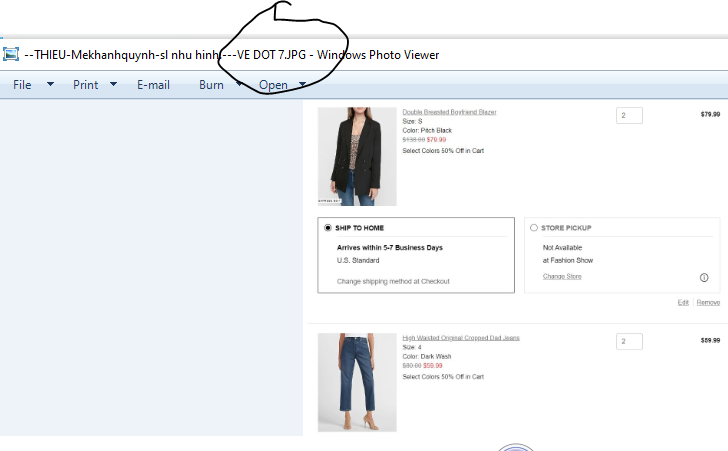Expand the Burn menu dropdown arrow
This screenshot has height=451, width=728.
pyautogui.click(x=239, y=85)
